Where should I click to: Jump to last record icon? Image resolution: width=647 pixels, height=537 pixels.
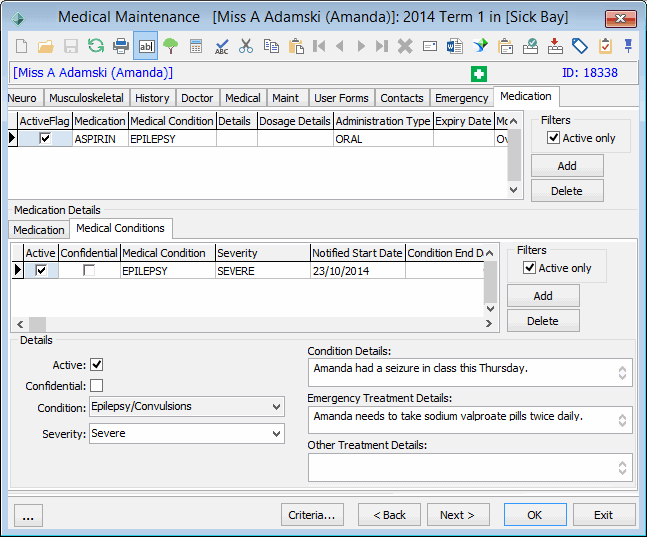tap(382, 46)
